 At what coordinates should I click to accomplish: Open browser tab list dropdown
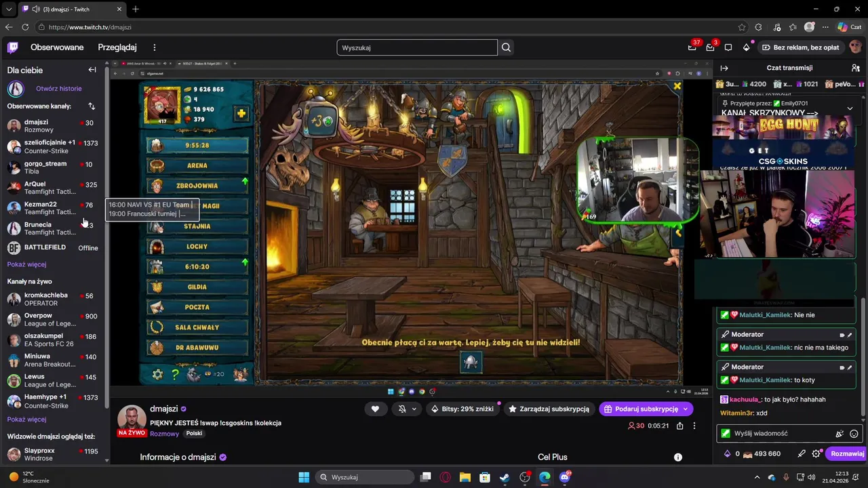9,9
